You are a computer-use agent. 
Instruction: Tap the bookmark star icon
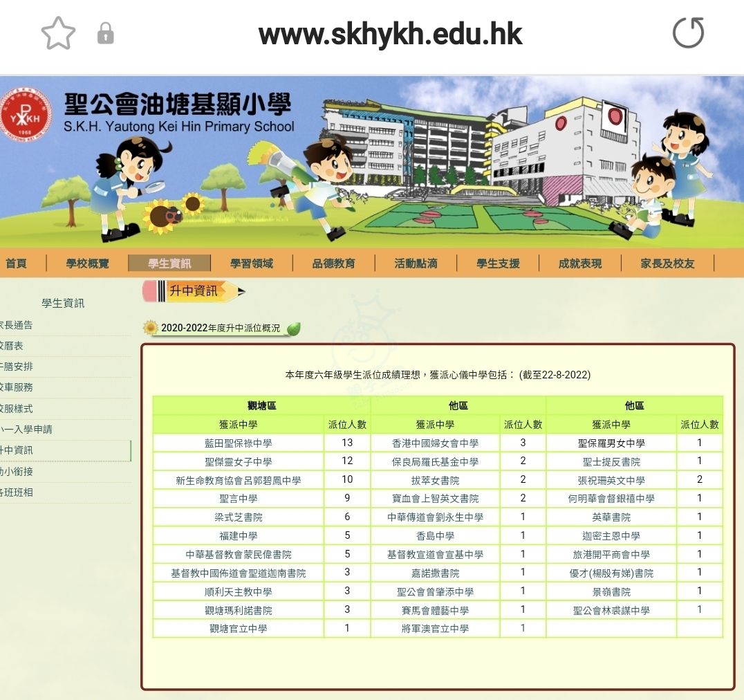58,33
